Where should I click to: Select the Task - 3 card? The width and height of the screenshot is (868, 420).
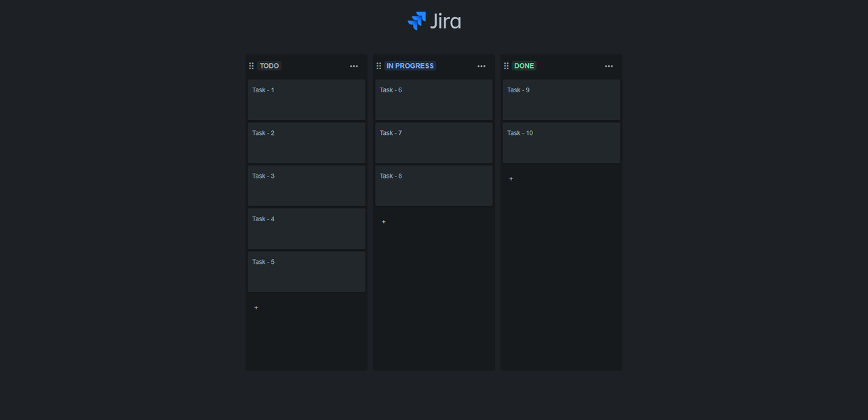[306, 185]
